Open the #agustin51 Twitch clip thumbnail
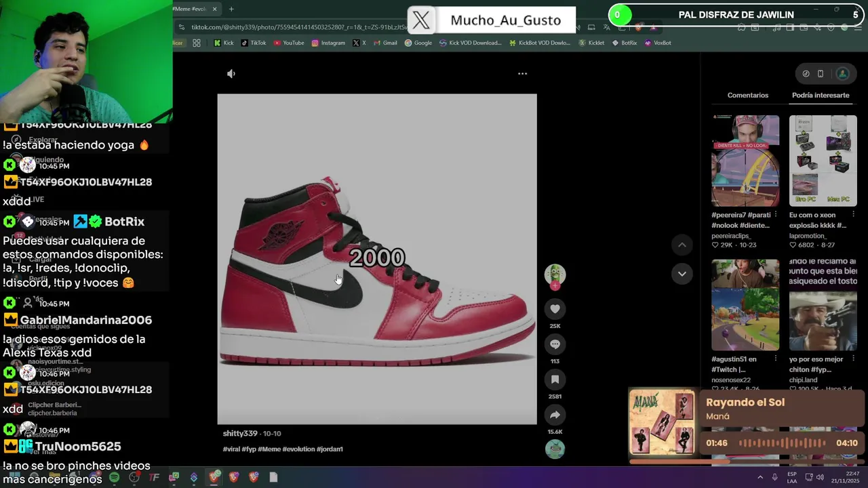The width and height of the screenshot is (868, 488). click(x=745, y=304)
